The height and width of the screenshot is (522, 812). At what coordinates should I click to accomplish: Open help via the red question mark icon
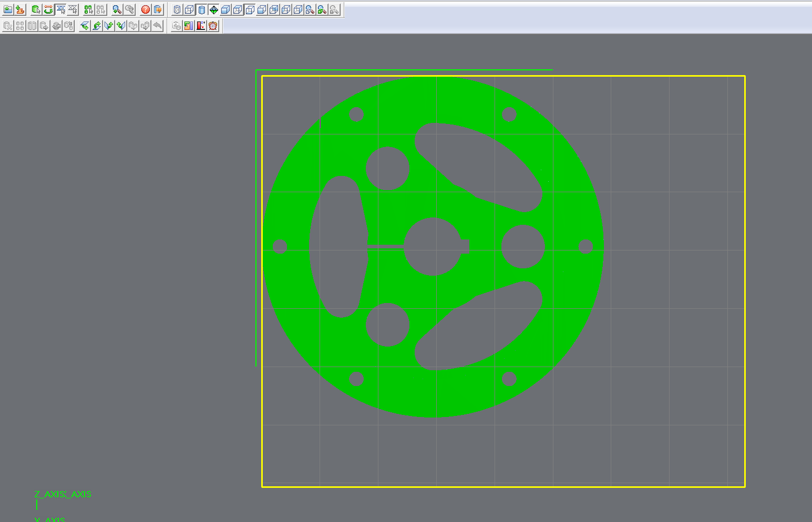(x=146, y=9)
